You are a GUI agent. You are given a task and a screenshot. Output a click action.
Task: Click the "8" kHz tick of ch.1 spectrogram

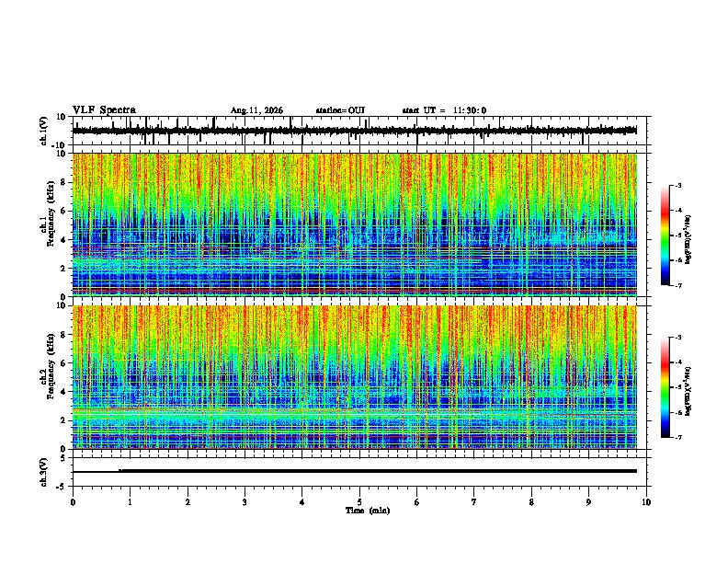63,182
